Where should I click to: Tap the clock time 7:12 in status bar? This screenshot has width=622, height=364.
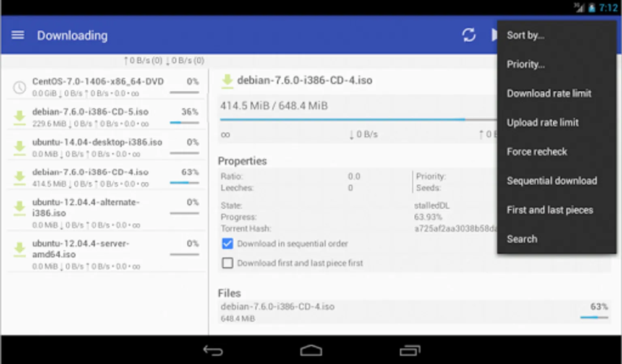pos(608,8)
